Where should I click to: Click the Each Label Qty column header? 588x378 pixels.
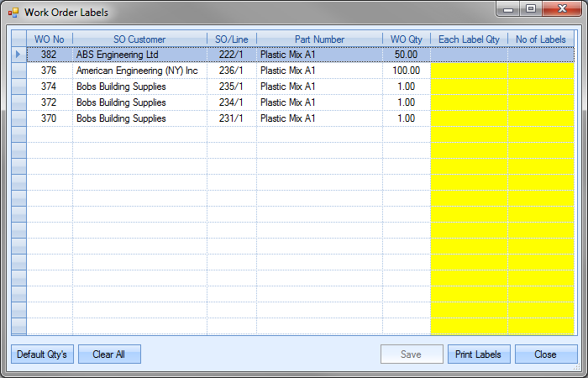pos(469,39)
